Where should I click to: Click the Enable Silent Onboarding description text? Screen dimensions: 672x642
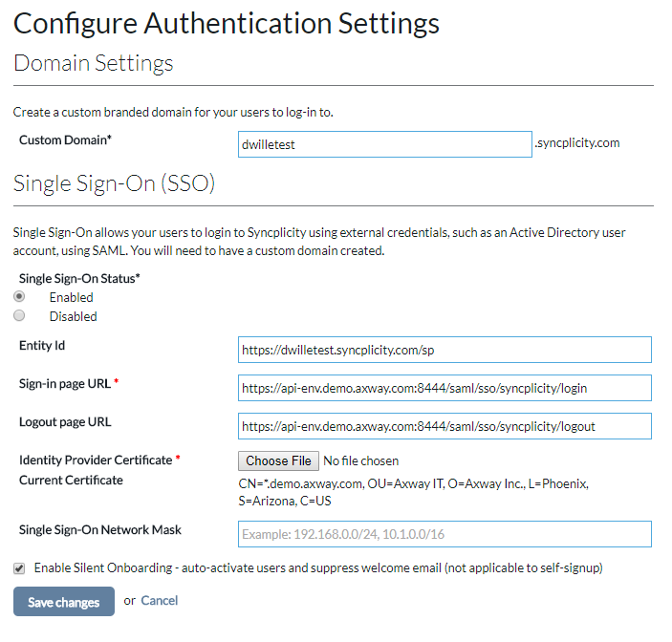click(x=318, y=567)
